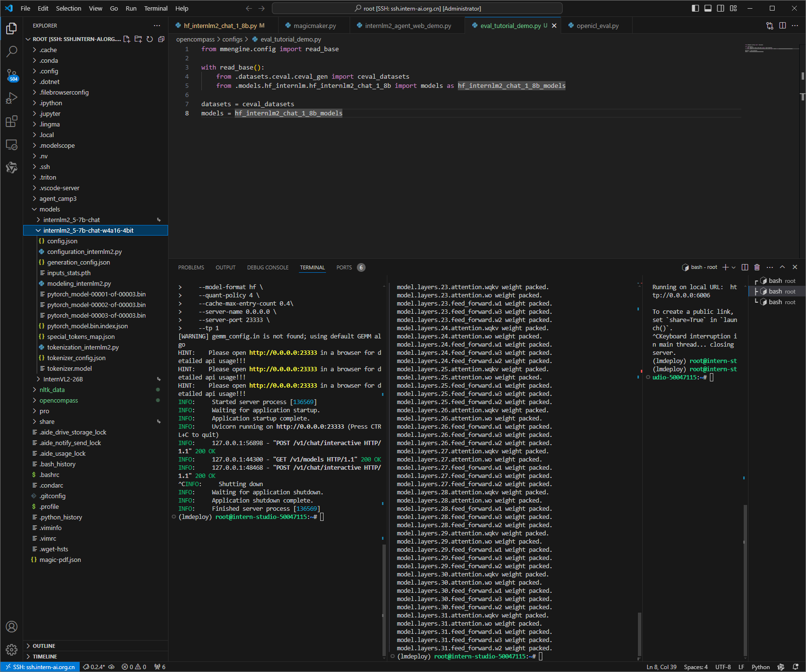Click the SSH: ssh.intern-ai.org.cn remote indicator

tap(40, 667)
